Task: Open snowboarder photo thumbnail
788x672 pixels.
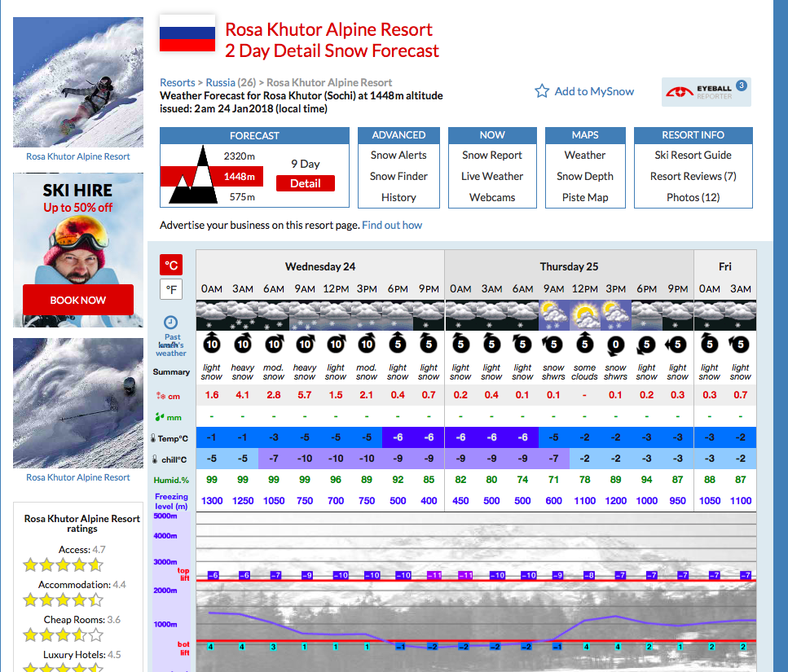Action: (78, 82)
